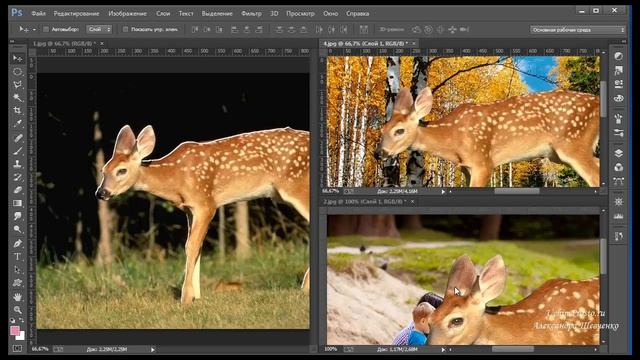640x360 pixels.
Task: Select the Hand tool
Action: coord(17,297)
